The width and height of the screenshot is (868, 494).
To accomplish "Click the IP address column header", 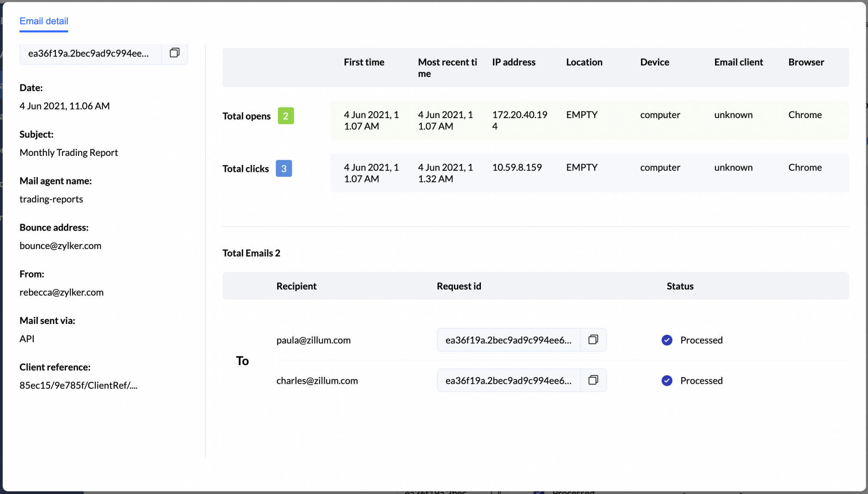I will coord(513,62).
